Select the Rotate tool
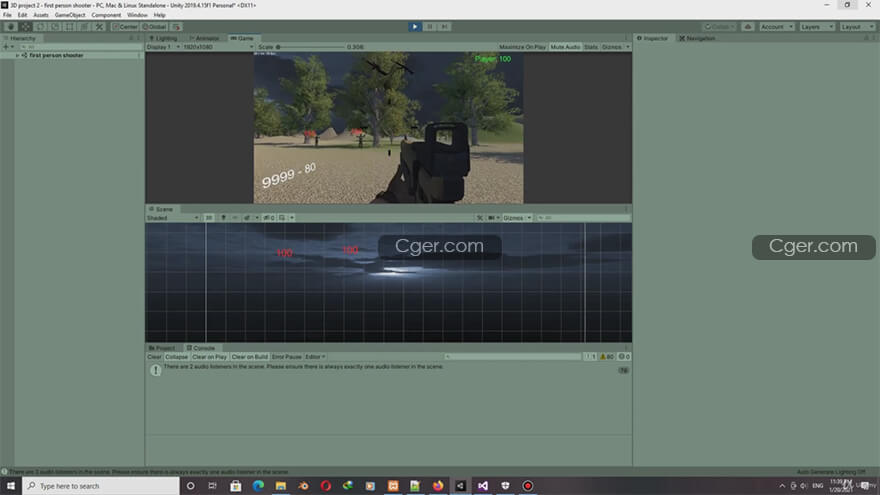 (40, 26)
